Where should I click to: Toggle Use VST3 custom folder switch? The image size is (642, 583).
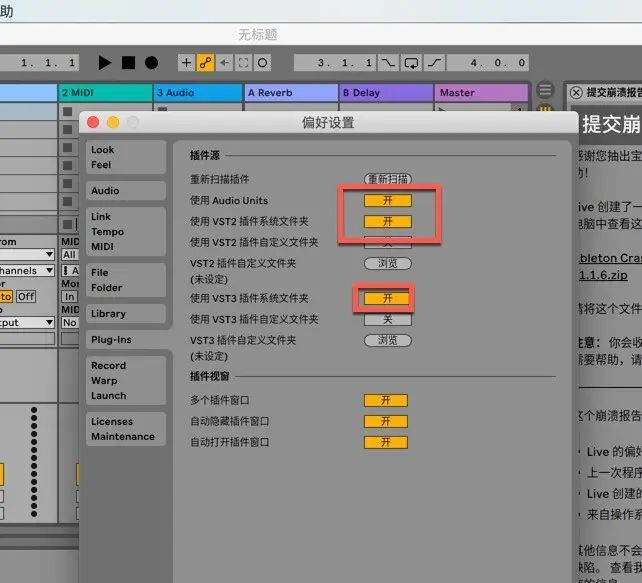[388, 319]
